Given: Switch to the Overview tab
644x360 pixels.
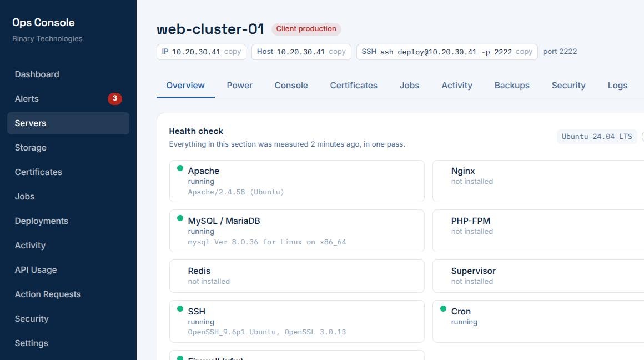Looking at the screenshot, I should 185,86.
